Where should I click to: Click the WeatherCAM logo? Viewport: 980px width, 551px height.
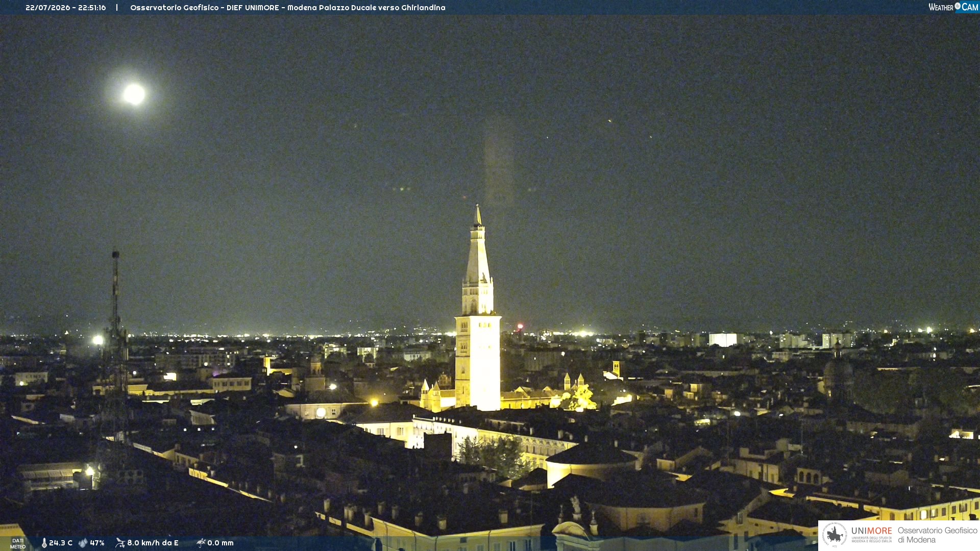(953, 7)
